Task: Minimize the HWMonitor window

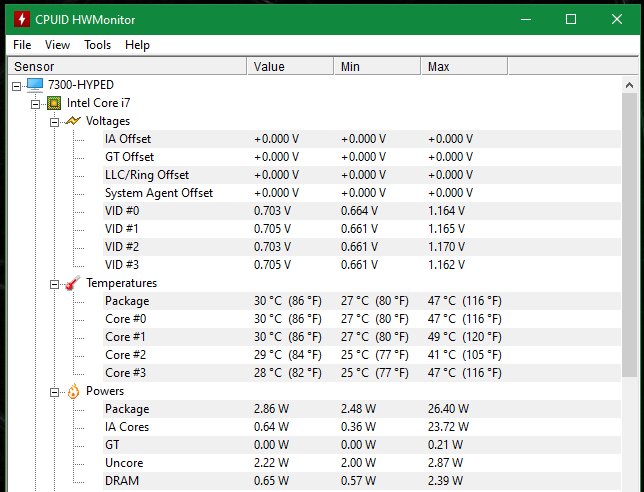Action: click(x=526, y=19)
